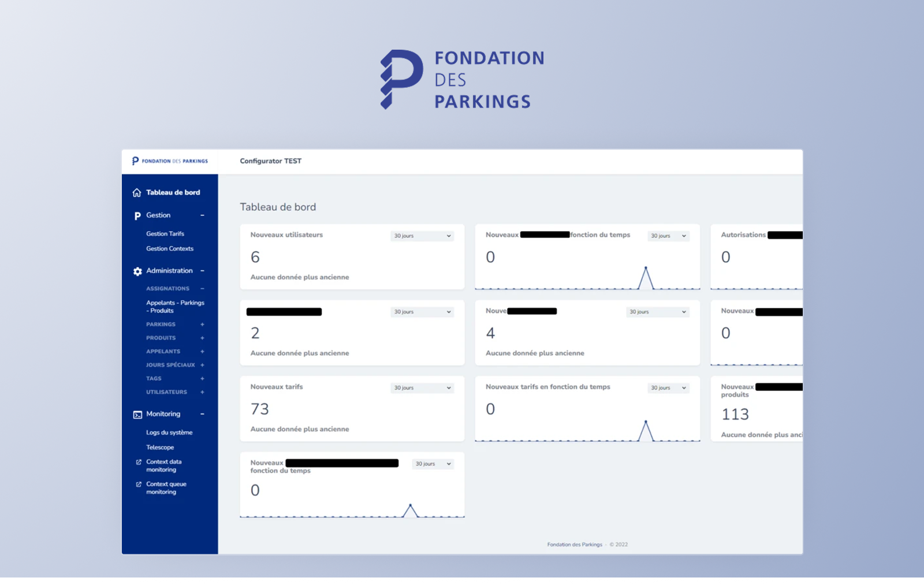
Task: Collapse the Monitoring section
Action: pyautogui.click(x=202, y=414)
